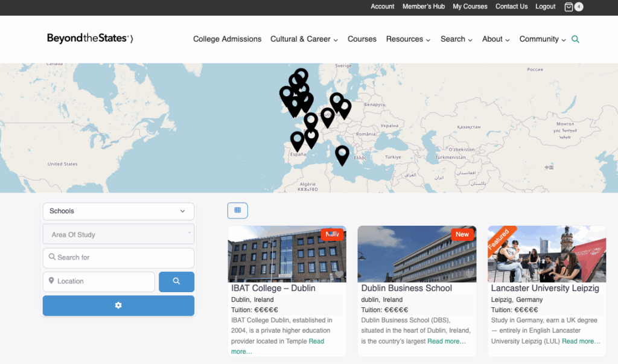This screenshot has width=618, height=364.
Task: Open the Area Of Study dropdown
Action: coord(118,235)
